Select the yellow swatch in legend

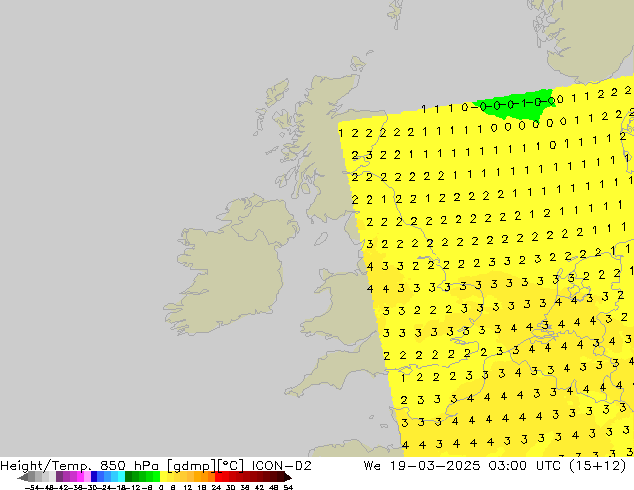[x=163, y=477]
